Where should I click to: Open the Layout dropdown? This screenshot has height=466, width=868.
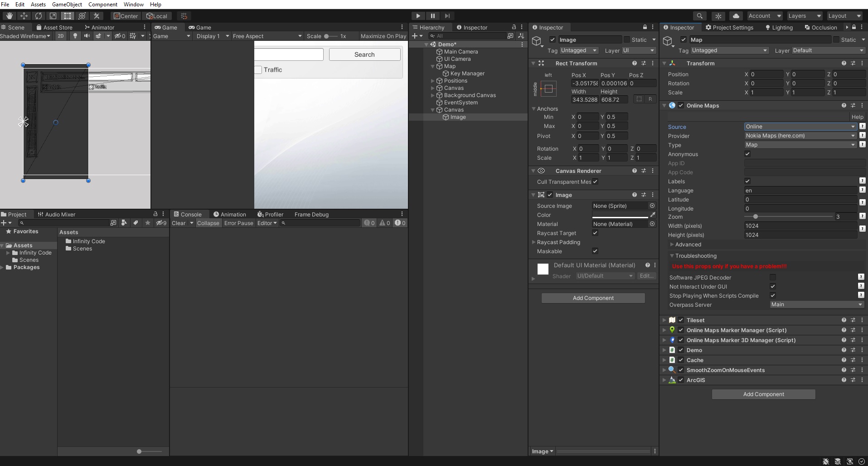pyautogui.click(x=844, y=16)
